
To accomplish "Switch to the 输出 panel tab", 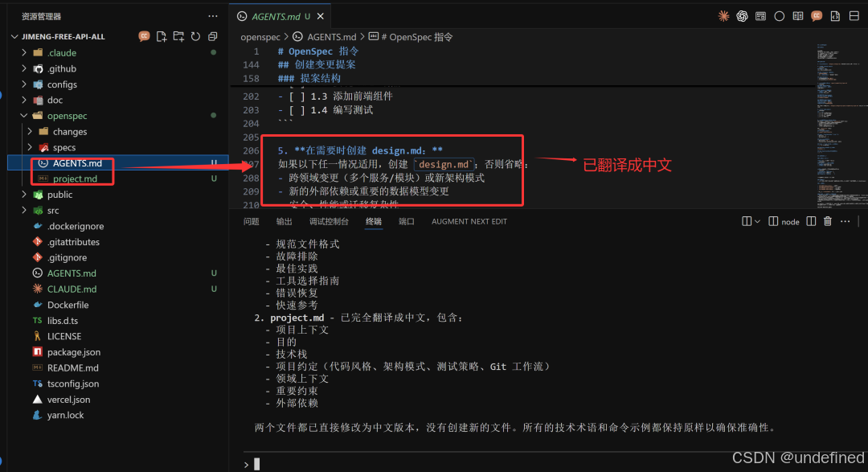I will [284, 222].
